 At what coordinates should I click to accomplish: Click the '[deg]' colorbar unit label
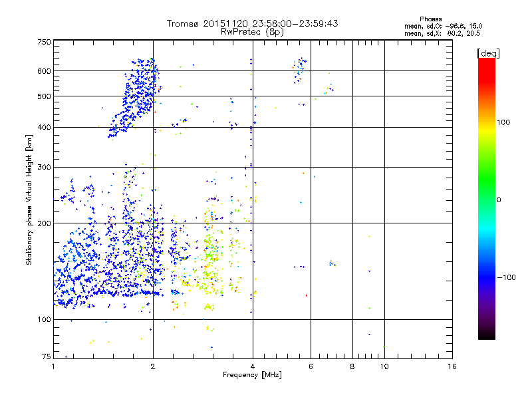click(x=488, y=53)
